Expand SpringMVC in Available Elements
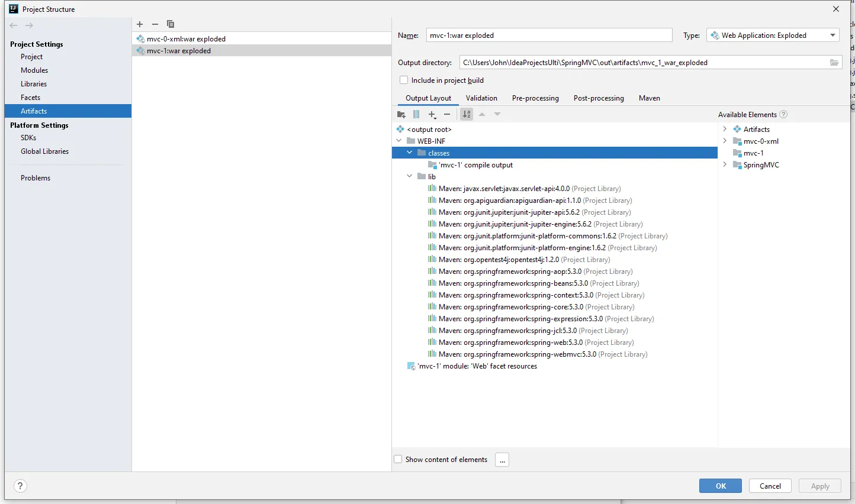The height and width of the screenshot is (504, 855). tap(725, 164)
